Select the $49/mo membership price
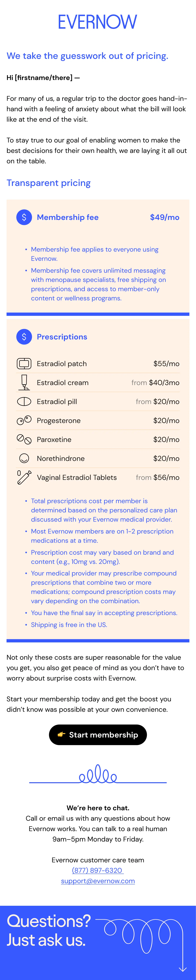The height and width of the screenshot is (980, 196). (165, 217)
